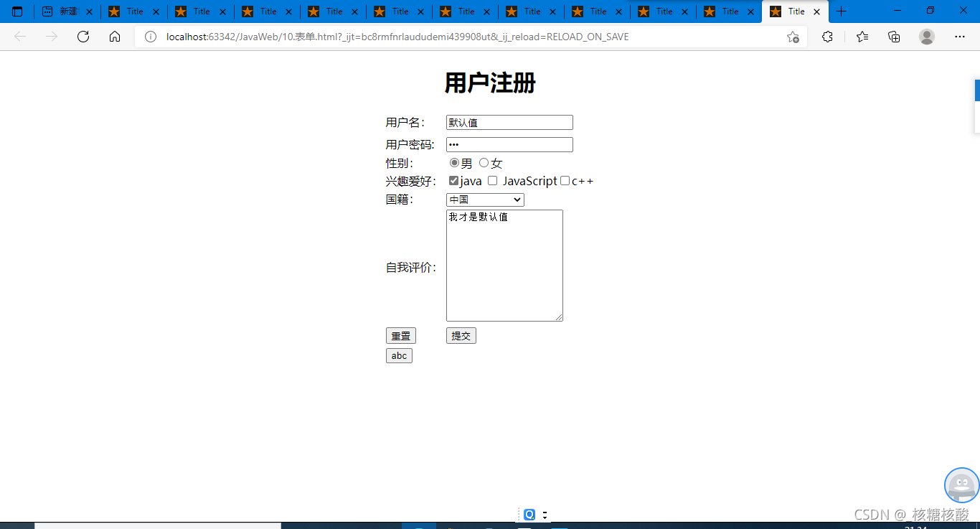Click the 用户密码: label
This screenshot has height=529, width=980.
click(410, 145)
